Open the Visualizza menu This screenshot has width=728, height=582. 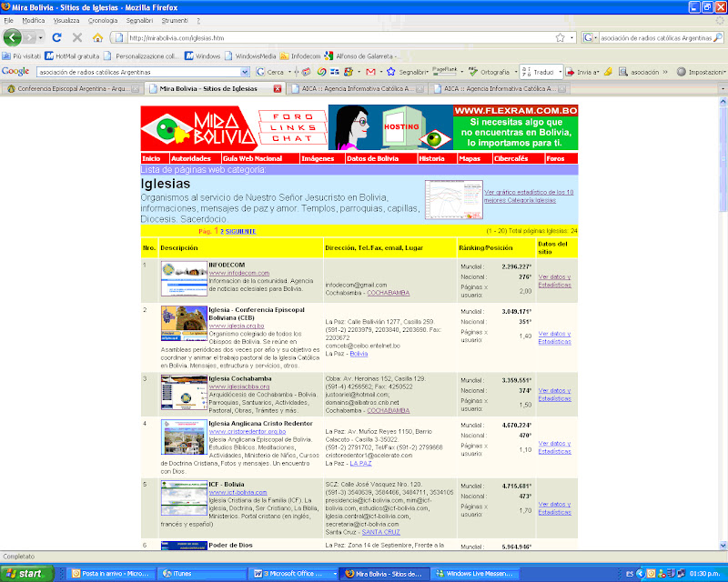click(x=66, y=20)
